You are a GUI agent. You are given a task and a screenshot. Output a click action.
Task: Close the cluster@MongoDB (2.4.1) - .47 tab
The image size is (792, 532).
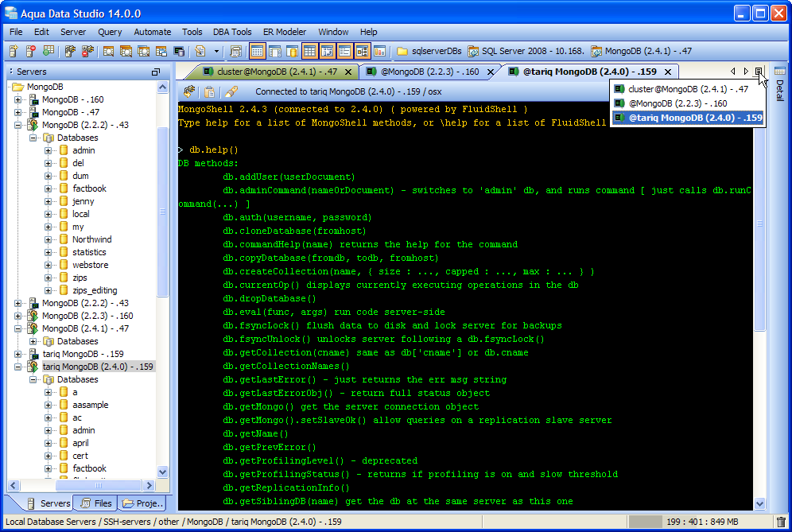348,72
